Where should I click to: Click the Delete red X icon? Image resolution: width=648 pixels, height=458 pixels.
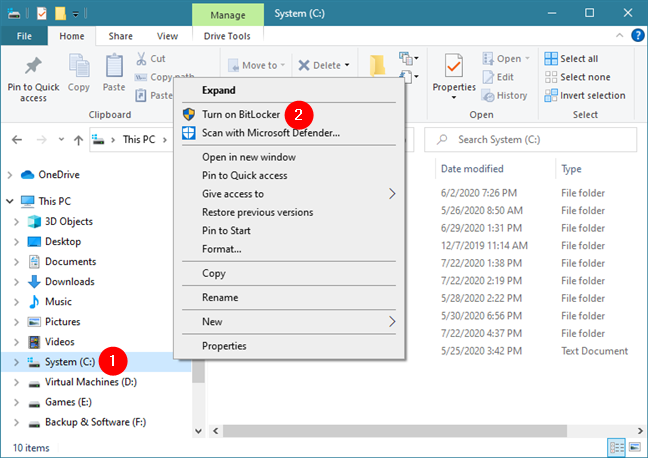pyautogui.click(x=304, y=65)
